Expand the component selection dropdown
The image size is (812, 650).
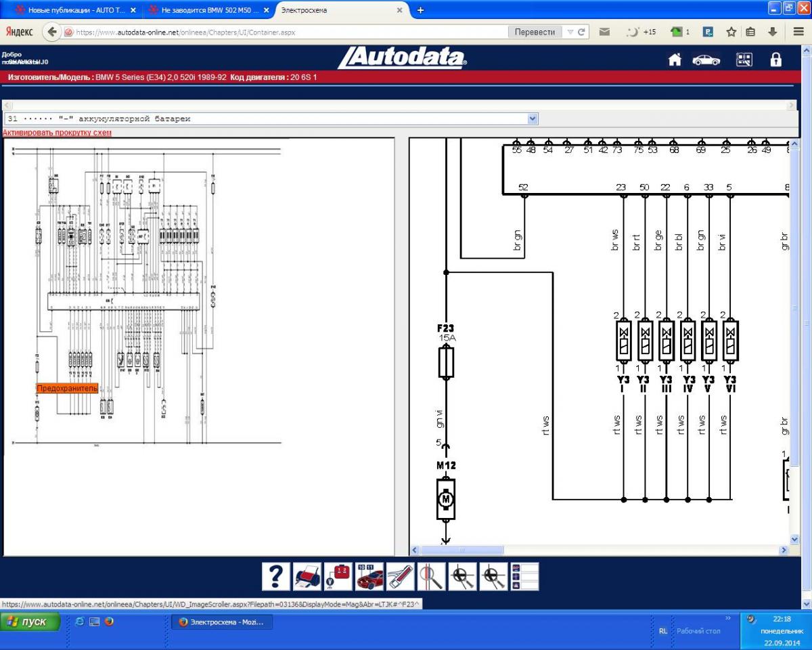pyautogui.click(x=533, y=118)
